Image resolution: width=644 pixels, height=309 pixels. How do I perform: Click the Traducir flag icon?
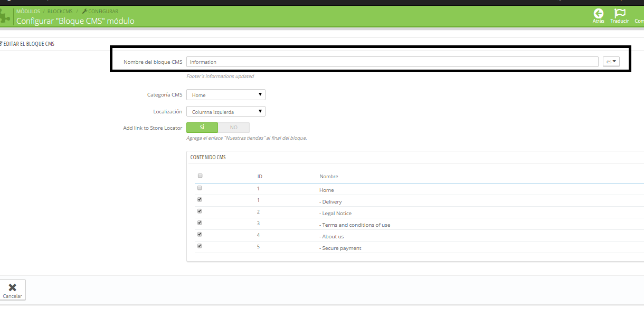(620, 14)
